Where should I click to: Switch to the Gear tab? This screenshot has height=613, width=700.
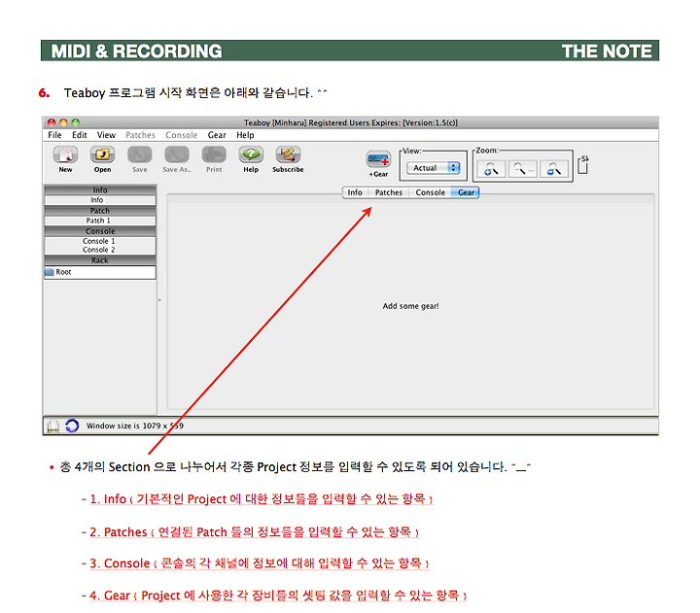[466, 192]
